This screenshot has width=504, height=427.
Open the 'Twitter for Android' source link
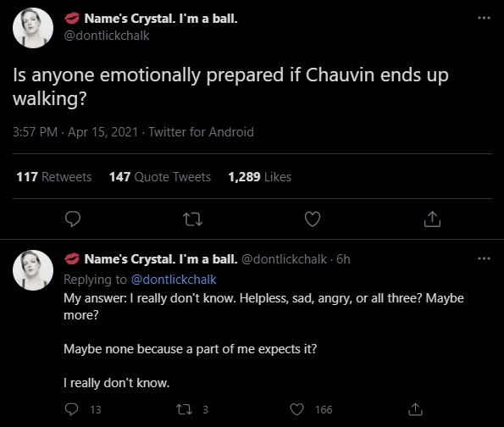coord(202,132)
